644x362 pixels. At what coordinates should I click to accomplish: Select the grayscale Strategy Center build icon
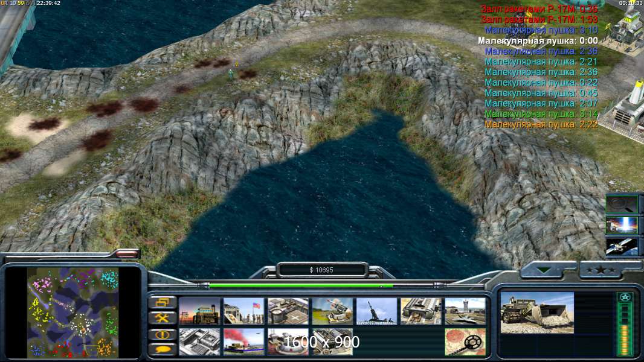click(199, 341)
